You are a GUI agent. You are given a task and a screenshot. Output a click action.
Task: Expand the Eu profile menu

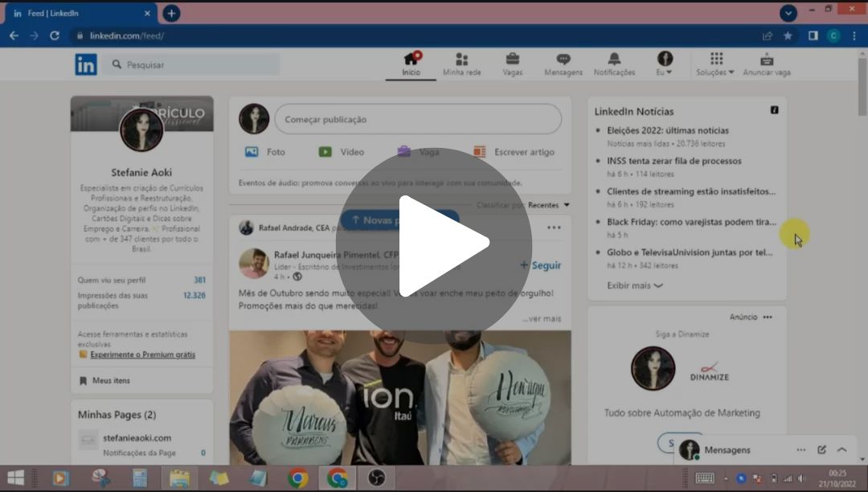[x=665, y=64]
